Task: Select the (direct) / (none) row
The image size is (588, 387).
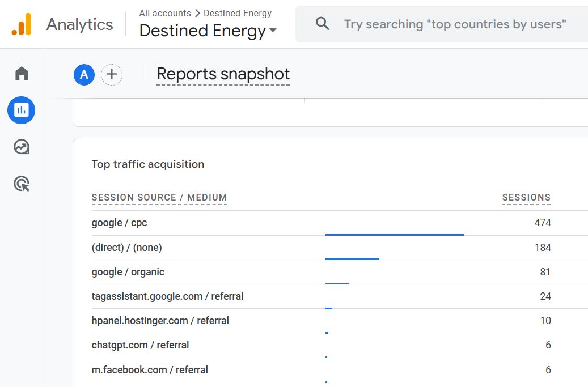Action: [340, 248]
